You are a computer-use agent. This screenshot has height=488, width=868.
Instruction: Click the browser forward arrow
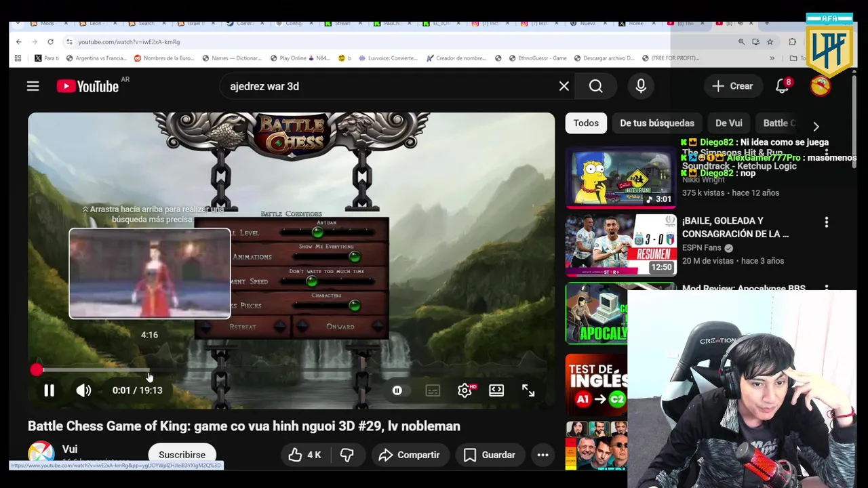coord(34,41)
